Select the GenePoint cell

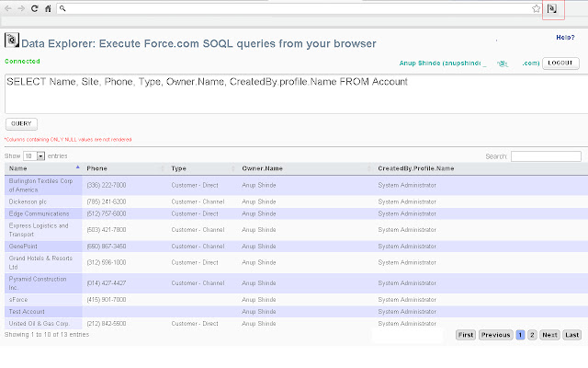(43, 247)
